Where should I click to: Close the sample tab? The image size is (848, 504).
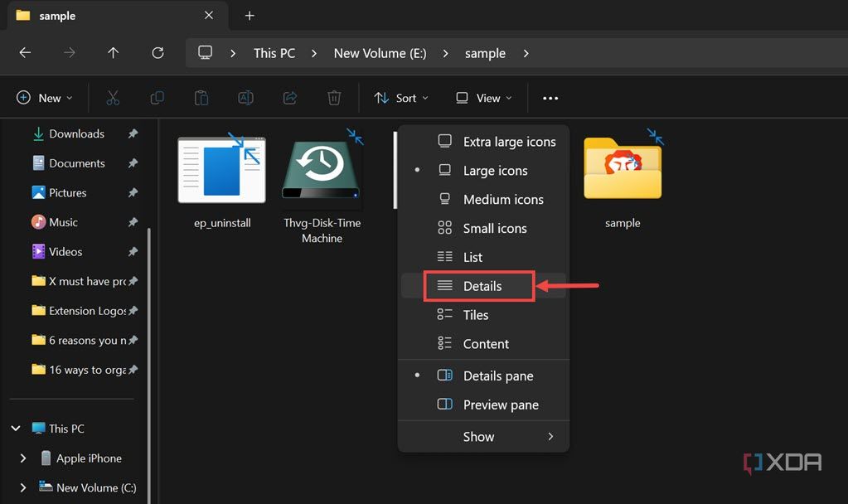209,15
